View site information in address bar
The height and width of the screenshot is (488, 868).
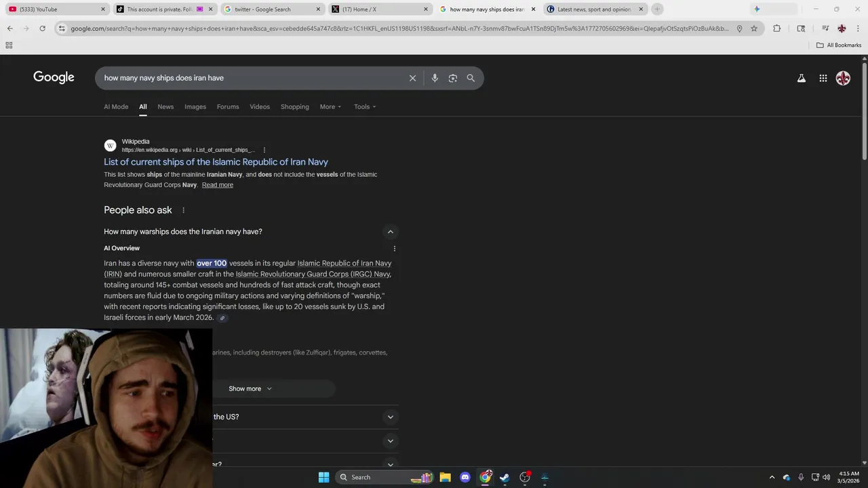(62, 28)
